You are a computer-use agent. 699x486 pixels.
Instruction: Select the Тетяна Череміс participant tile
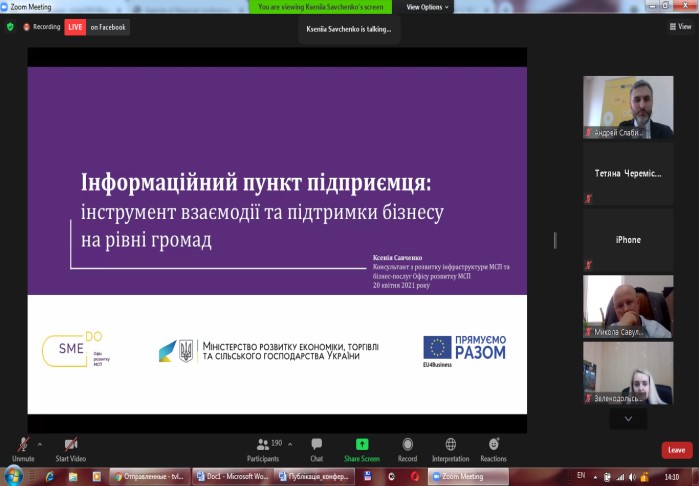[x=628, y=173]
